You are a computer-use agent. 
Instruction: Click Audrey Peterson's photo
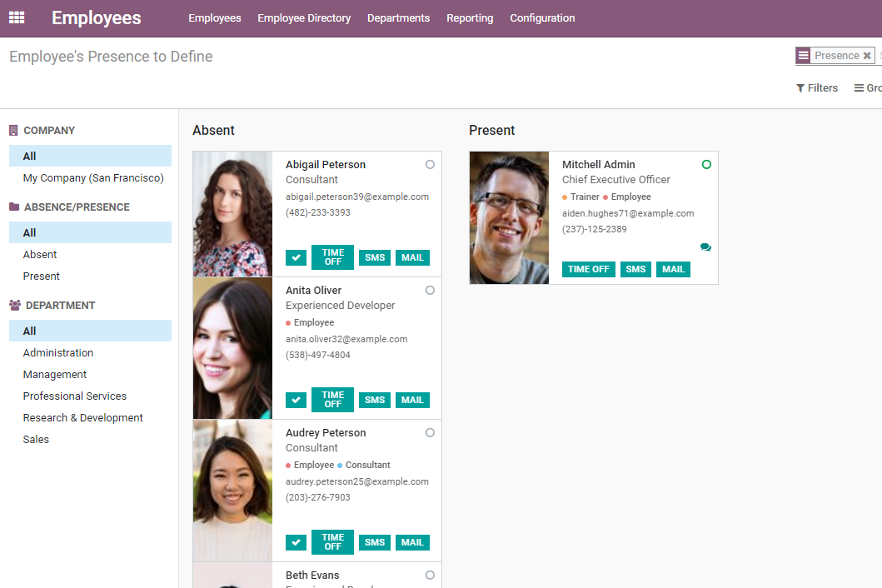232,491
